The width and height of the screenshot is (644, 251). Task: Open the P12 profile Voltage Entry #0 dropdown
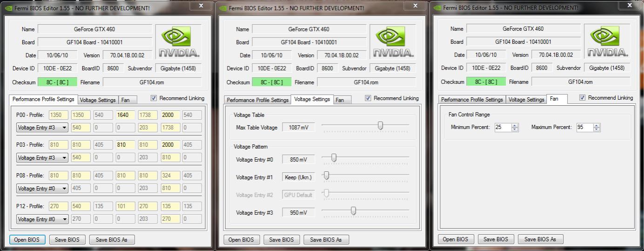pyautogui.click(x=42, y=219)
